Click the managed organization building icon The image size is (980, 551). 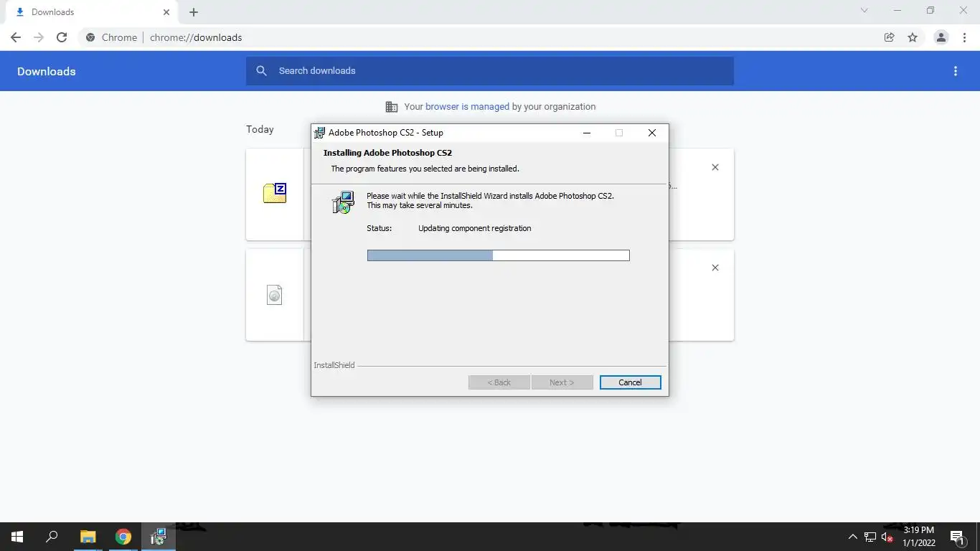(392, 107)
